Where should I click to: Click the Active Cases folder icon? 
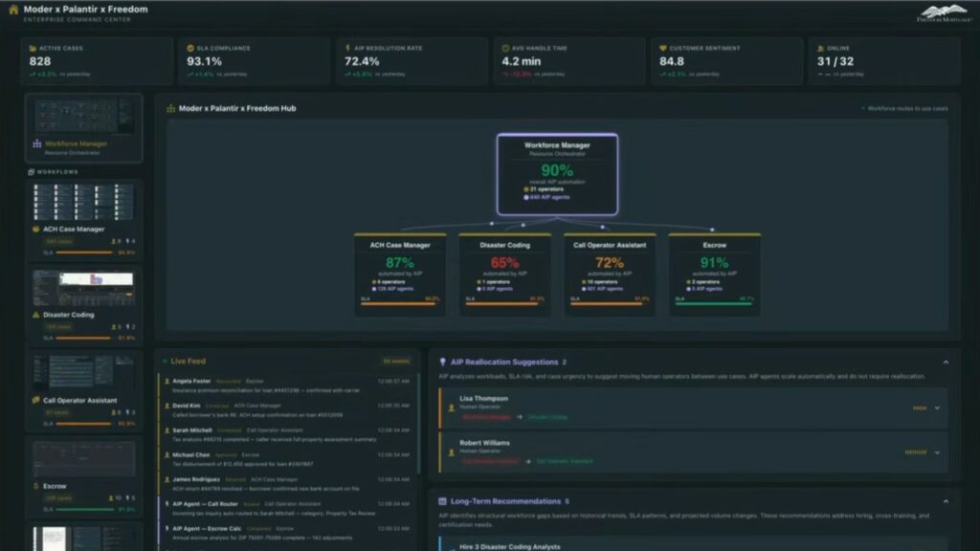(x=33, y=48)
